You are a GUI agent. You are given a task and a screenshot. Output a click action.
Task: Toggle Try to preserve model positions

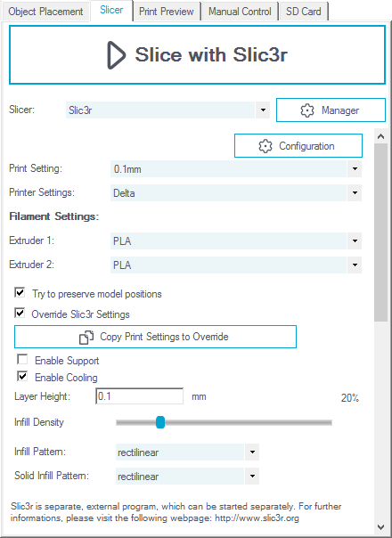pyautogui.click(x=20, y=293)
